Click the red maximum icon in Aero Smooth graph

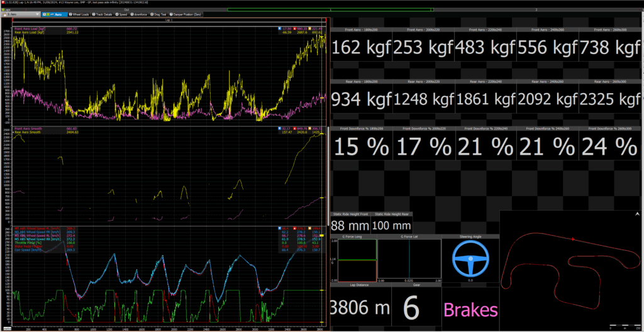pos(294,128)
